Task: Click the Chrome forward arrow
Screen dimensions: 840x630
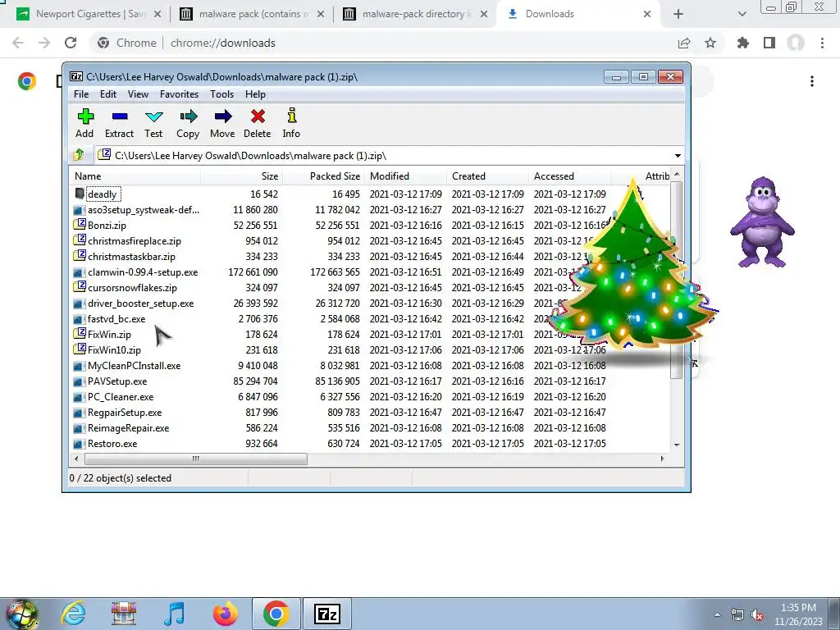Action: tap(44, 43)
